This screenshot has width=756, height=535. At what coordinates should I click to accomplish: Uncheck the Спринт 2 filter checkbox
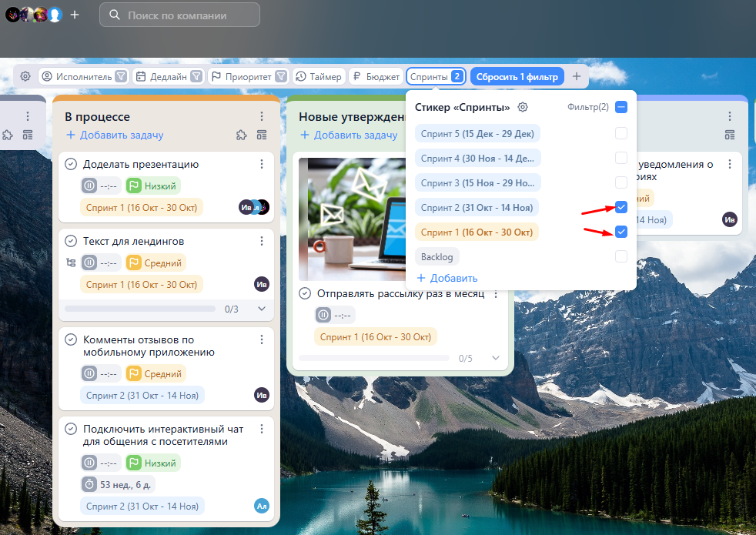[621, 207]
